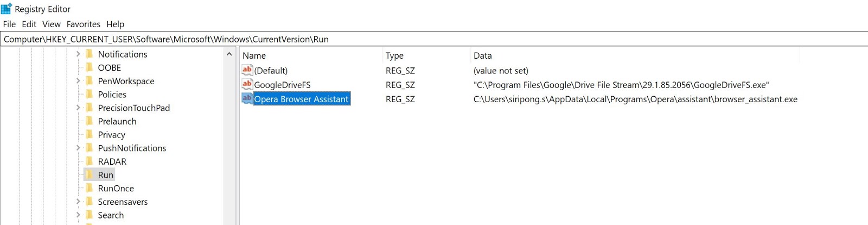Click the GoogleDriveFS string value icon

point(247,84)
